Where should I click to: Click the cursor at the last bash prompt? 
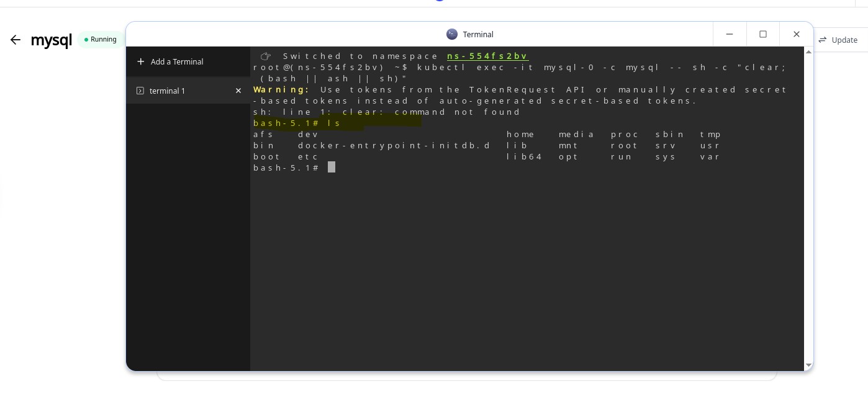coord(332,167)
